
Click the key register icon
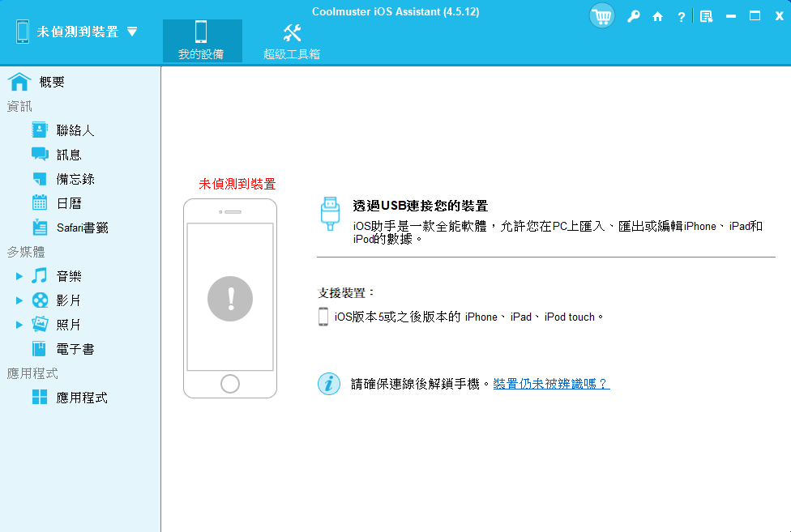633,16
